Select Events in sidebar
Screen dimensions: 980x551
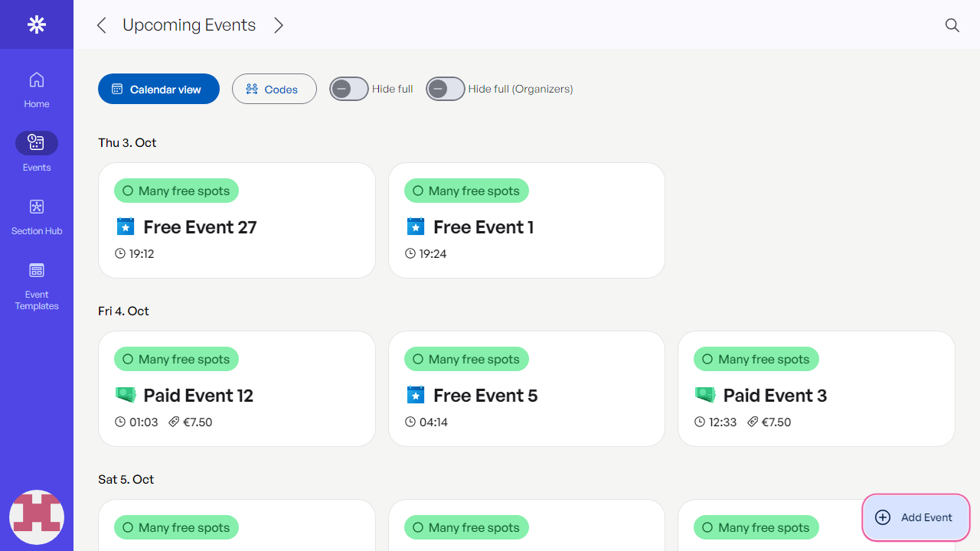(x=36, y=152)
